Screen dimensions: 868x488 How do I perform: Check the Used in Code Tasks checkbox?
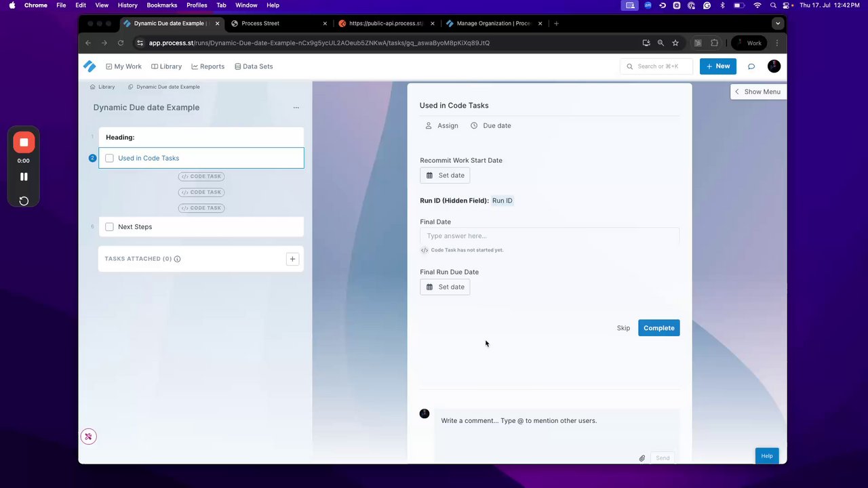[x=109, y=158]
